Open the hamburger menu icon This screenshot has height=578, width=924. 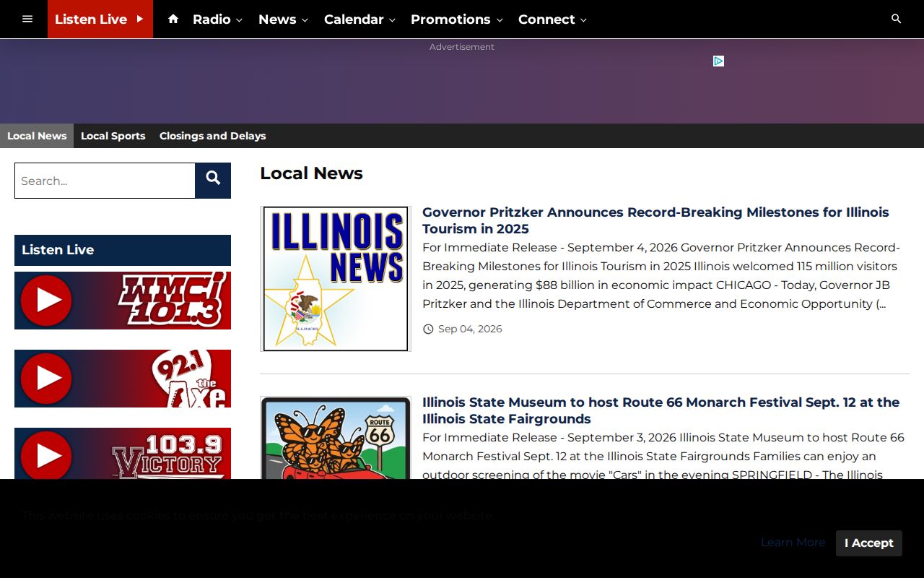[27, 19]
